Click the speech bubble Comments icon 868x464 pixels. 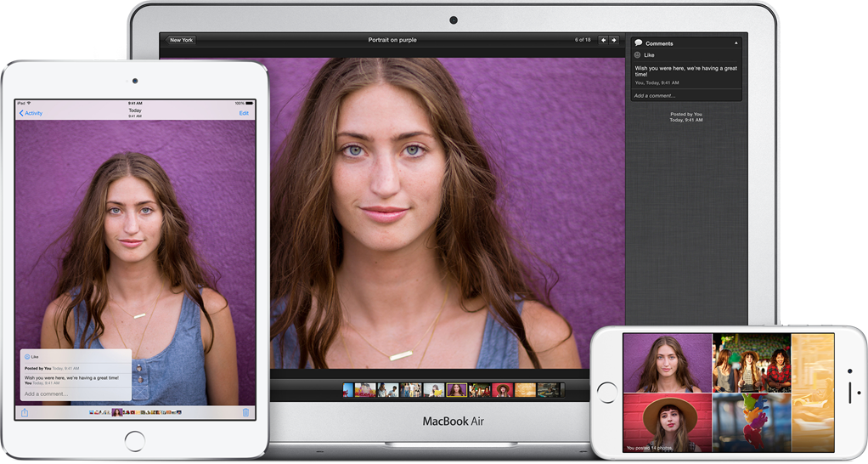click(x=639, y=43)
